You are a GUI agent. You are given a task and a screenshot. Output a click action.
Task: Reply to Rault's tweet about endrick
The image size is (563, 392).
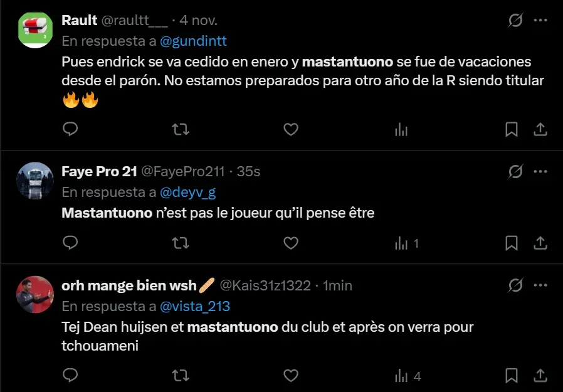(70, 129)
